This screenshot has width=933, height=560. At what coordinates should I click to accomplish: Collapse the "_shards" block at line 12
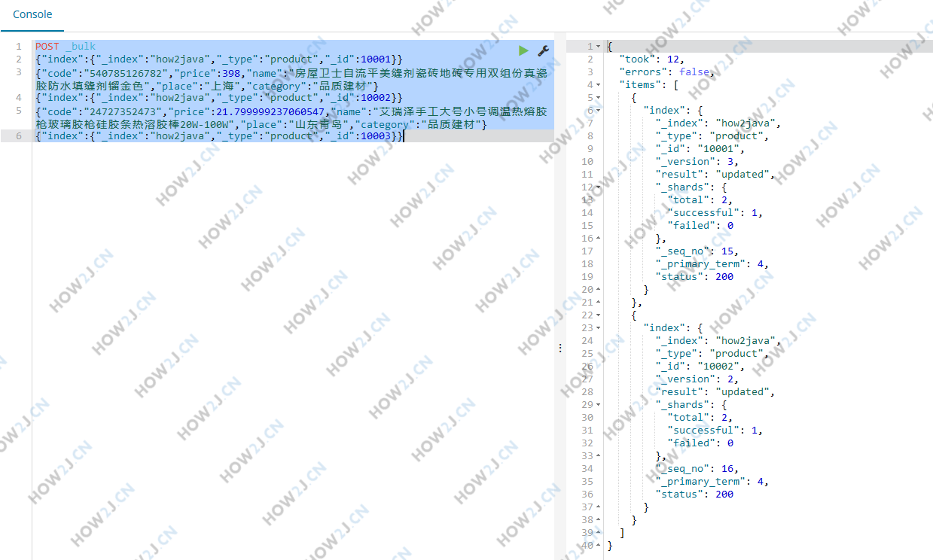[x=599, y=187]
